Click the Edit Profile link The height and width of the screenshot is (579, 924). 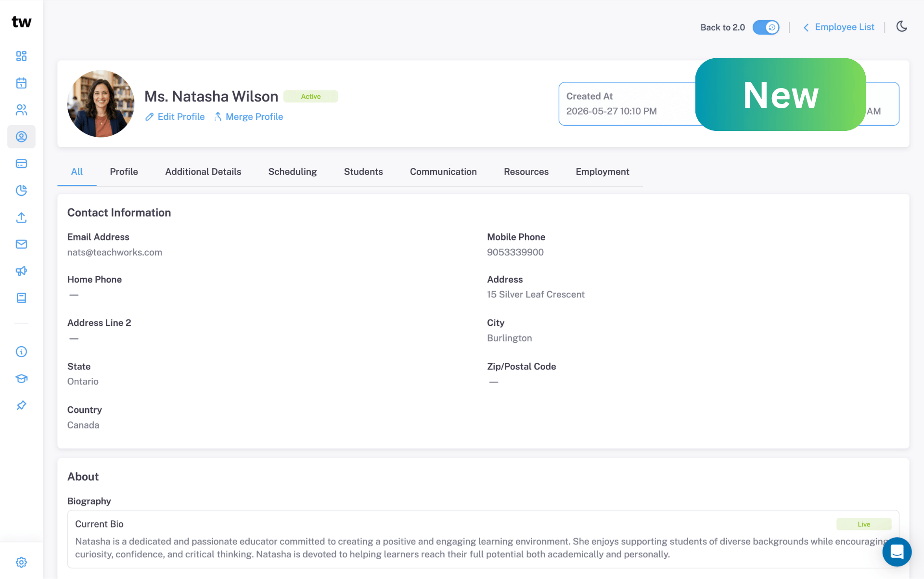(x=181, y=117)
